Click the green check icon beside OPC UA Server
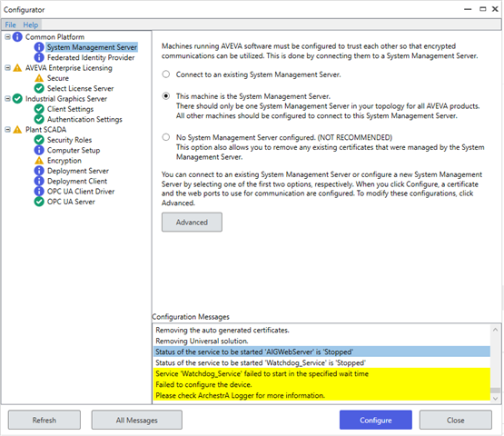Screen dimensions: 504x436 pos(39,202)
